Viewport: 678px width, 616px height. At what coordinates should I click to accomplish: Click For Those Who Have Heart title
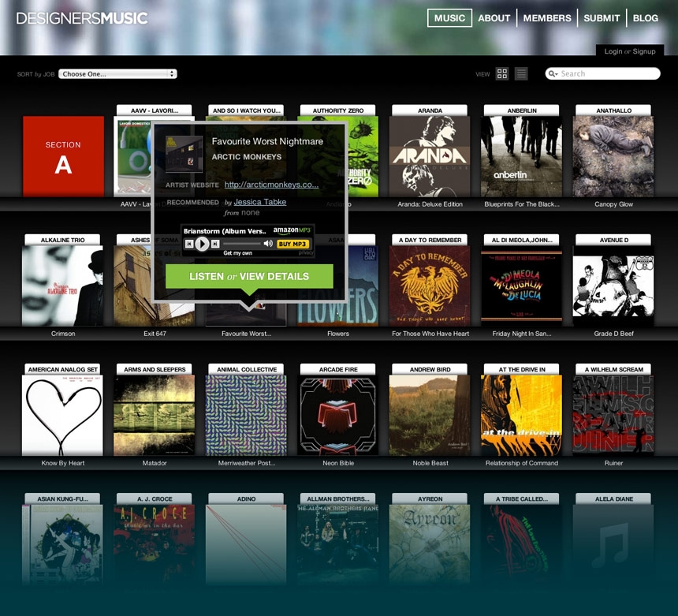click(x=430, y=334)
